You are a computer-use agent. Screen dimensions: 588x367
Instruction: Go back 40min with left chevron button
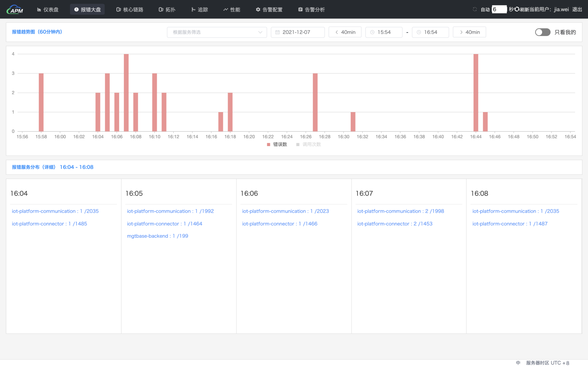[345, 32]
